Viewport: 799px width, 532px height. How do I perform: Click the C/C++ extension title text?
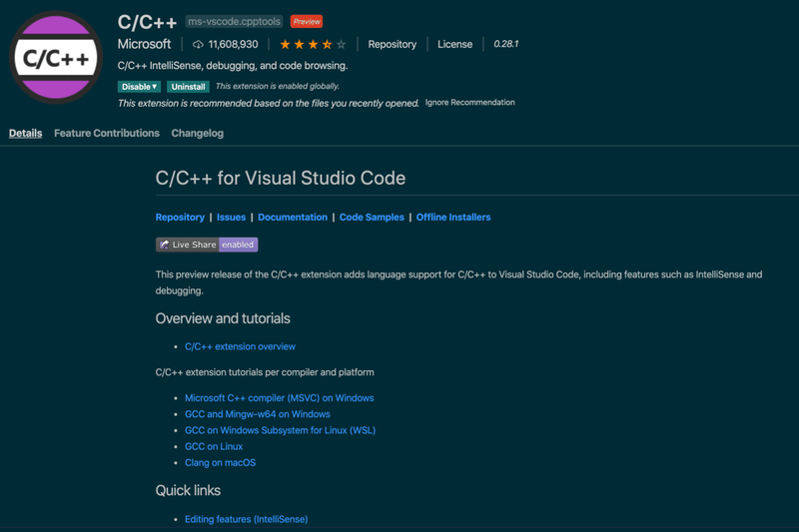point(147,22)
